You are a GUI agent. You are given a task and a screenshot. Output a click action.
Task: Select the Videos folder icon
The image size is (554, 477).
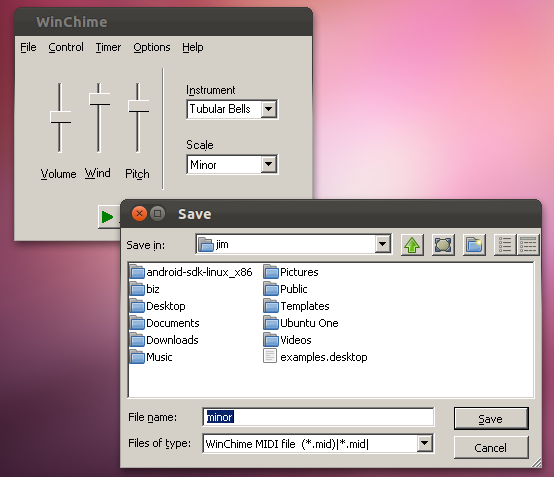coord(271,340)
